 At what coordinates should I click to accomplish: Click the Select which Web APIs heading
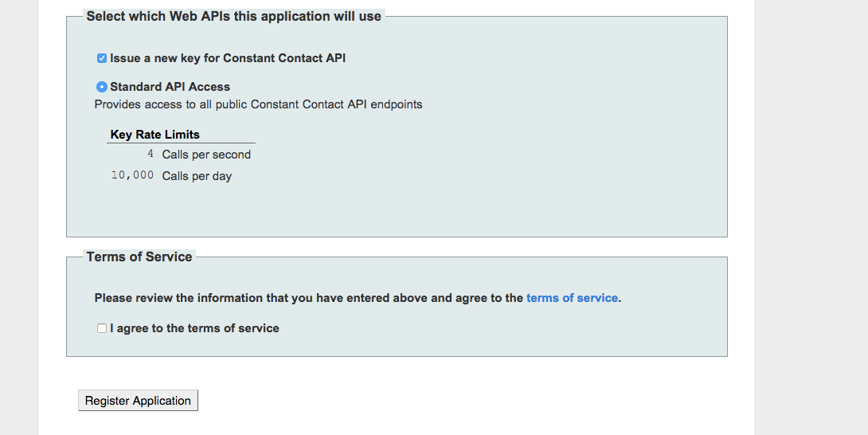(233, 17)
